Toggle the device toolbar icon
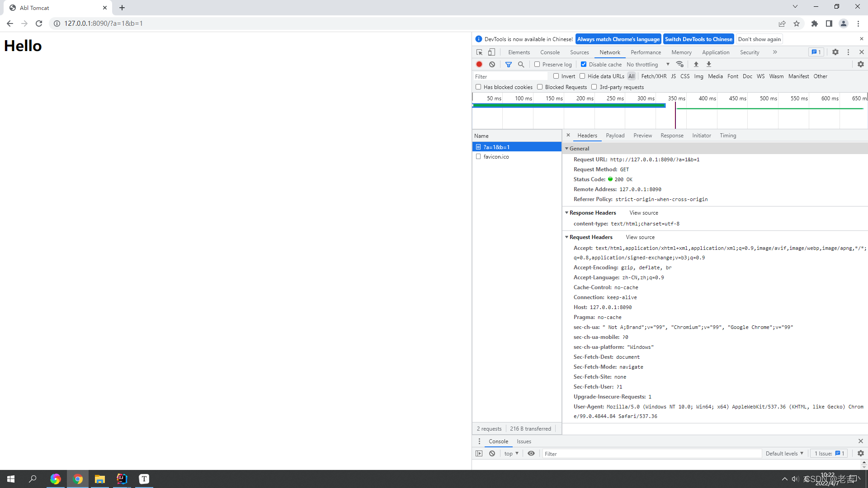868x488 pixels. click(491, 52)
